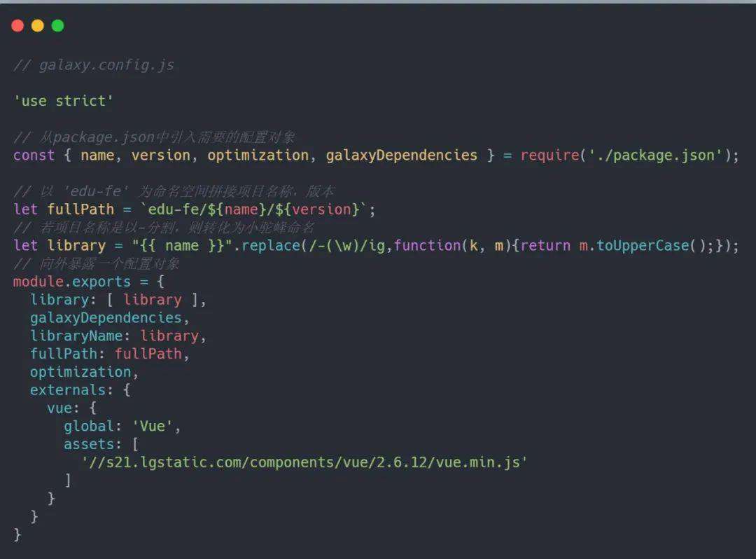Click the 'vue: {' line

pos(72,408)
